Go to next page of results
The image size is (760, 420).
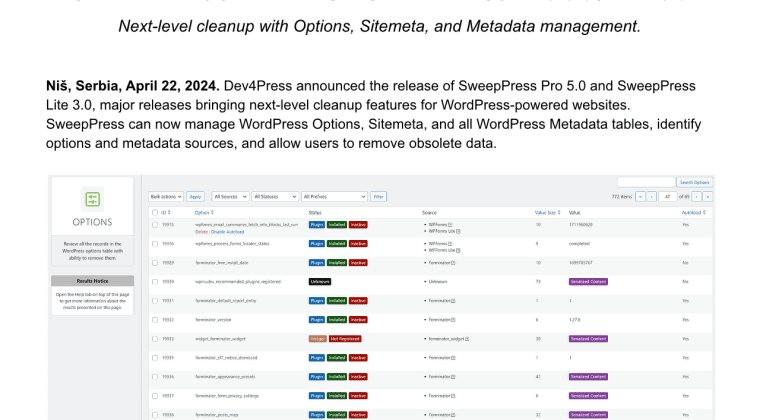point(697,197)
